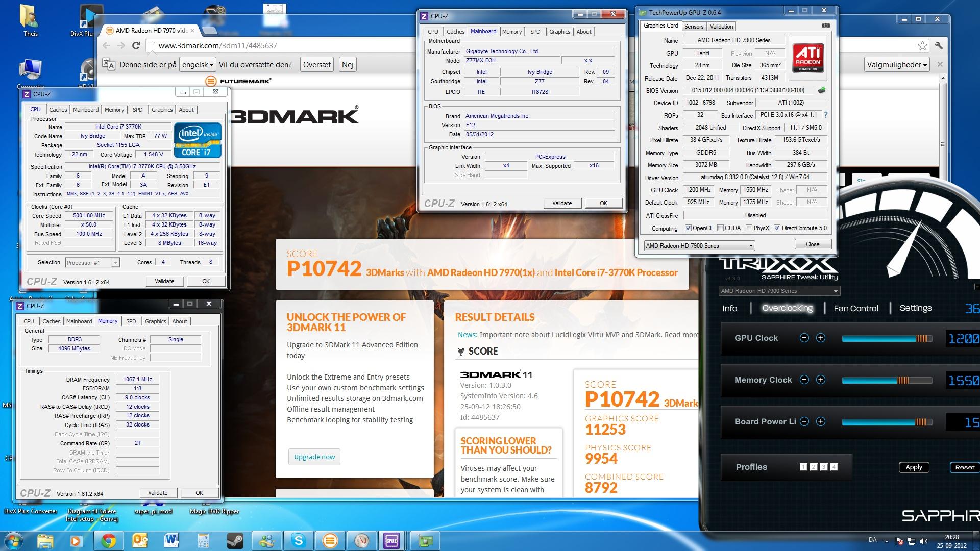The image size is (980, 551).
Task: Switch to the Validation tab in GPU-Z
Action: (x=721, y=27)
